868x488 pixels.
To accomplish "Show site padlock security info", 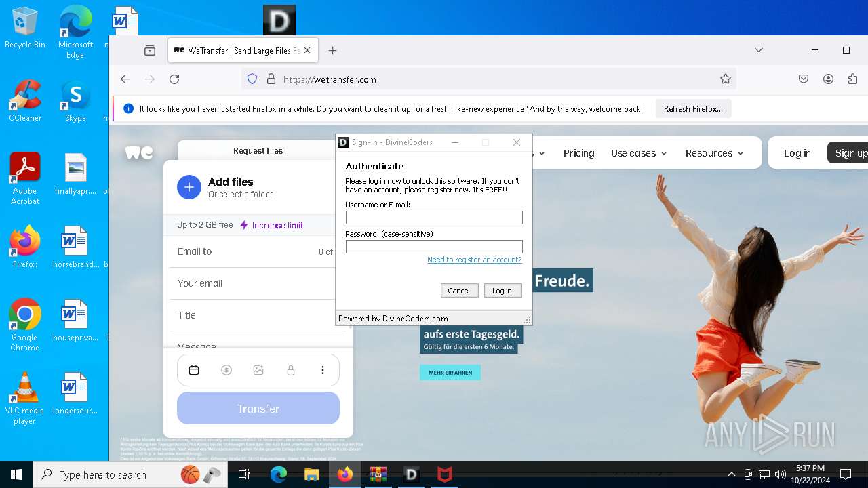I will click(x=271, y=79).
